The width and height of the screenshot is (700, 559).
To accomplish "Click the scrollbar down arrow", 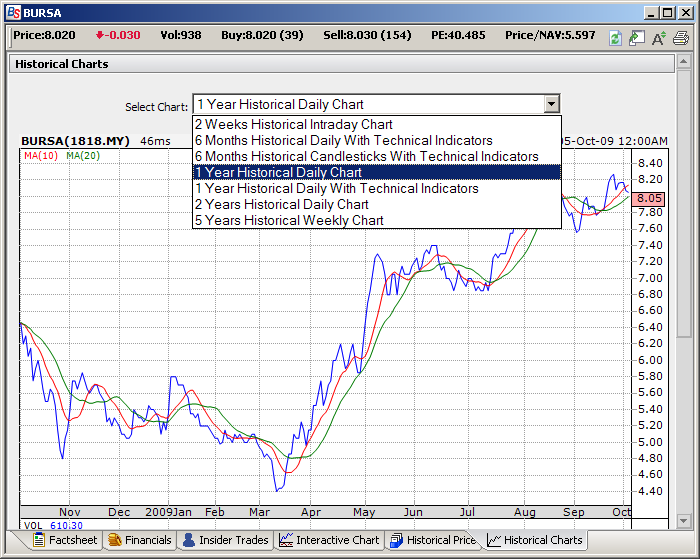I will coord(683,521).
